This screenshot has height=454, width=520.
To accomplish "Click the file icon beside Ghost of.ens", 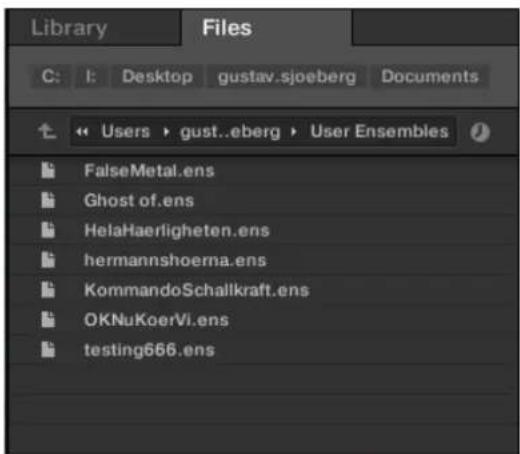I will (48, 200).
